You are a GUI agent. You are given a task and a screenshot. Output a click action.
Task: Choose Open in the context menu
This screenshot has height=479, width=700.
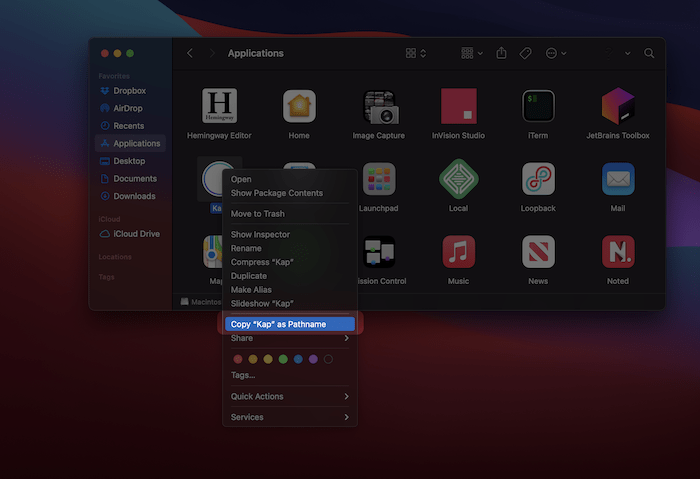point(290,179)
